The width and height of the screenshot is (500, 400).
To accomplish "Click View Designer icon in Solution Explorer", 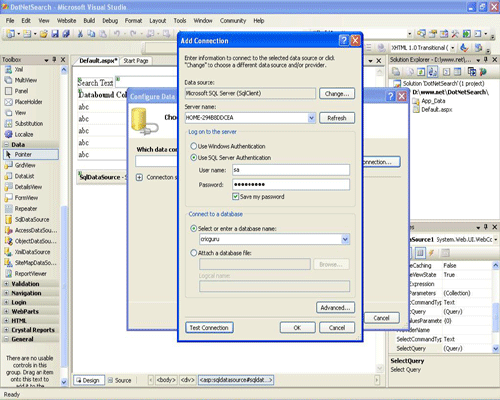I will (x=458, y=72).
